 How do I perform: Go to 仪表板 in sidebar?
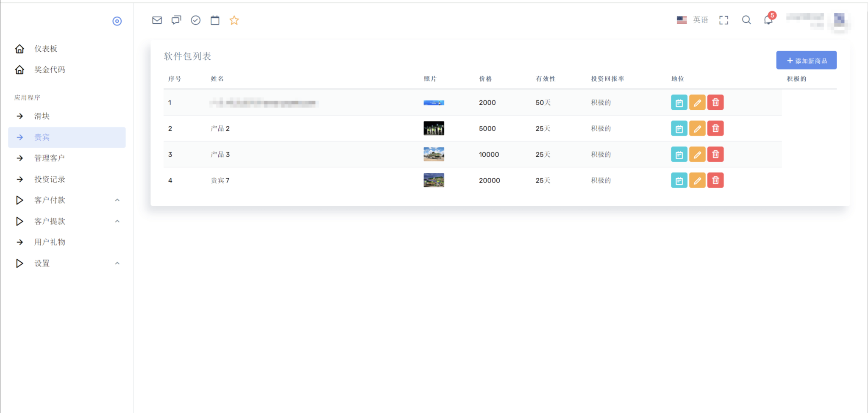click(46, 49)
